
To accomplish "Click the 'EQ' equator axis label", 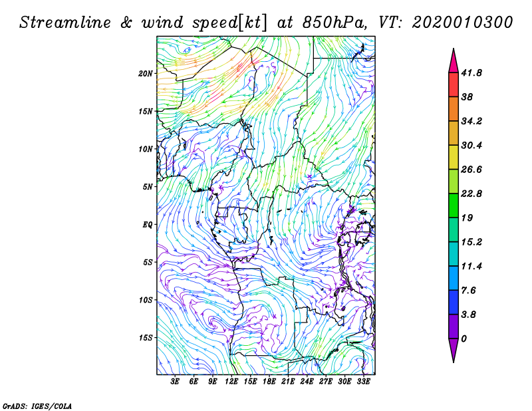I will point(147,224).
